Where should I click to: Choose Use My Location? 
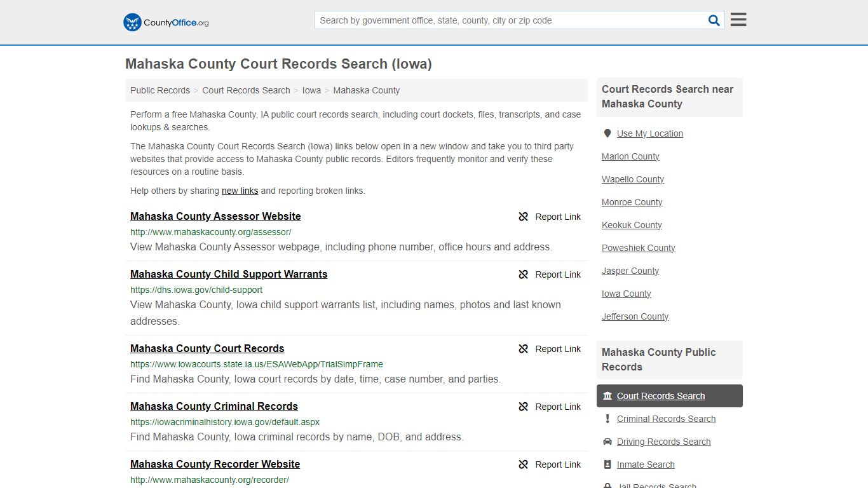[x=650, y=133]
